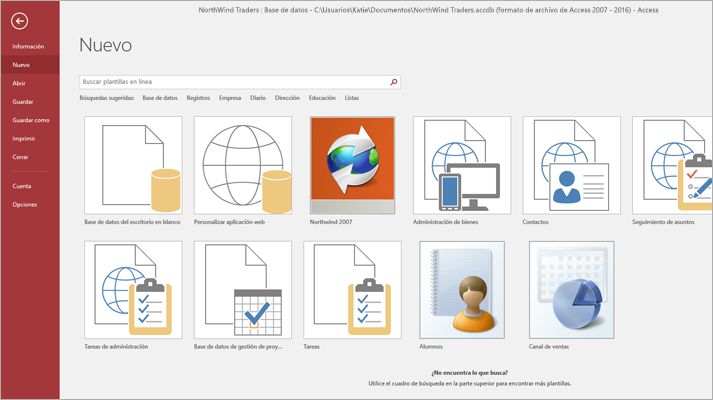The width and height of the screenshot is (713, 400).
Task: Search suggested term Diario
Action: (x=258, y=98)
